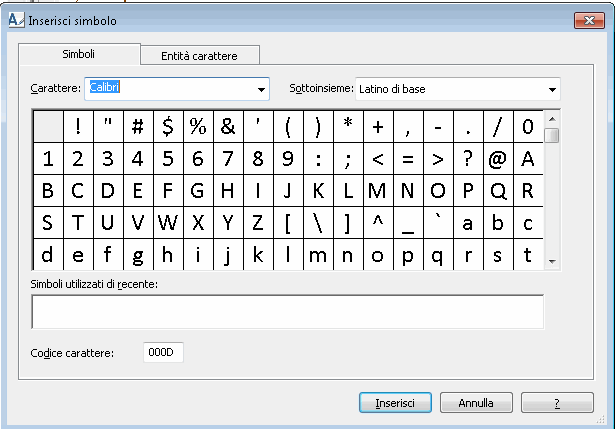The image size is (616, 429).
Task: Select the digit 5 symbol
Action: point(168,158)
